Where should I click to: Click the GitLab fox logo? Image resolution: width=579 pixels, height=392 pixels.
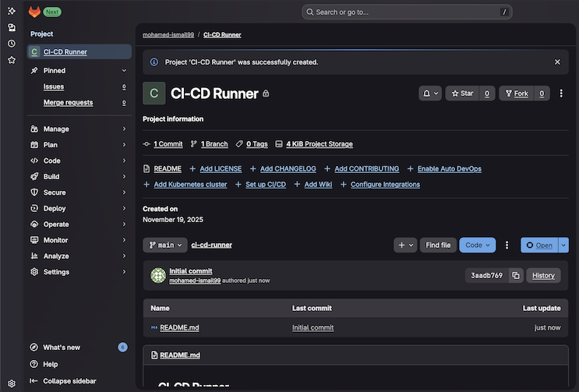tap(34, 12)
